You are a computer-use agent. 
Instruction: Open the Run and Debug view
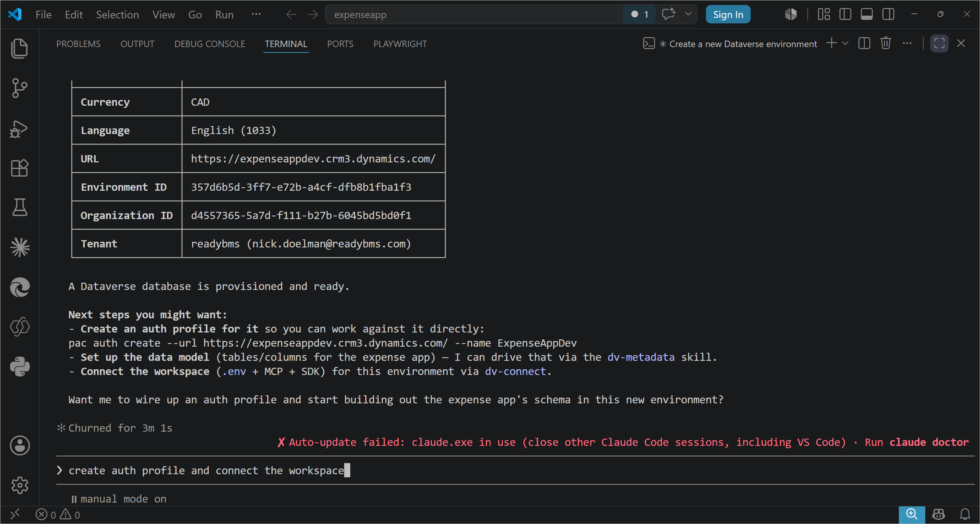(20, 129)
